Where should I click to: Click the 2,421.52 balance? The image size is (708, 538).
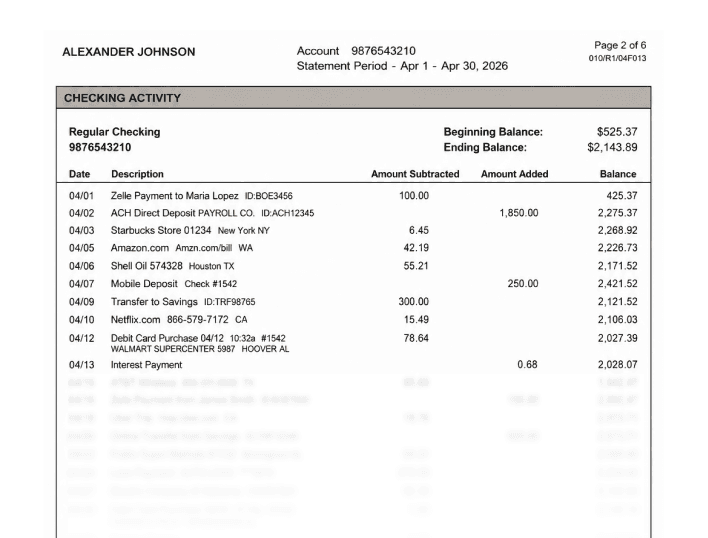coord(617,283)
